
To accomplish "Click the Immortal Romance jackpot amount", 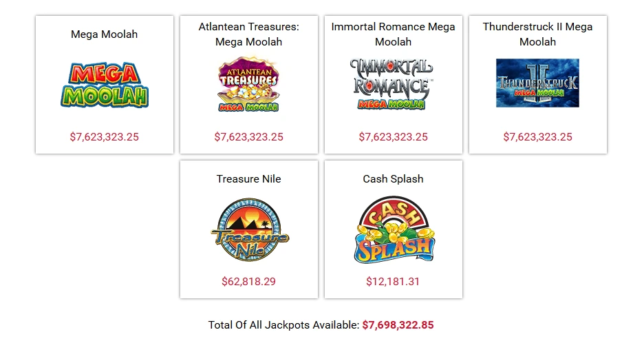I will click(393, 136).
